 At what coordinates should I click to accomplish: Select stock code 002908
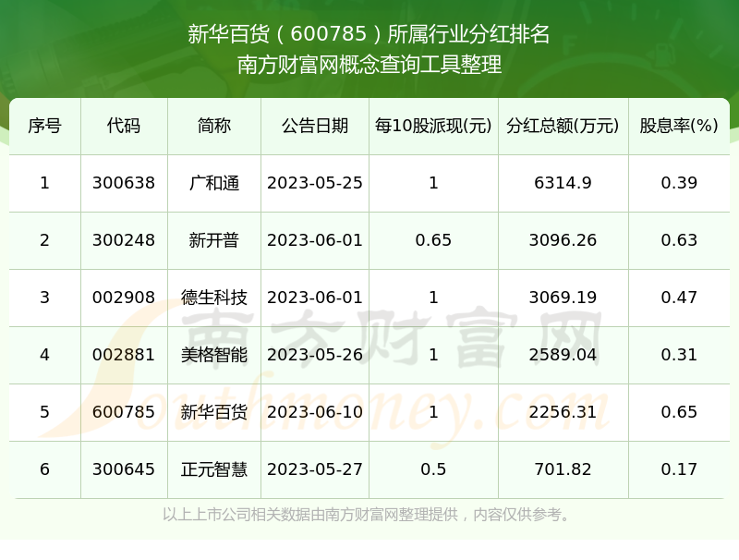click(x=124, y=298)
